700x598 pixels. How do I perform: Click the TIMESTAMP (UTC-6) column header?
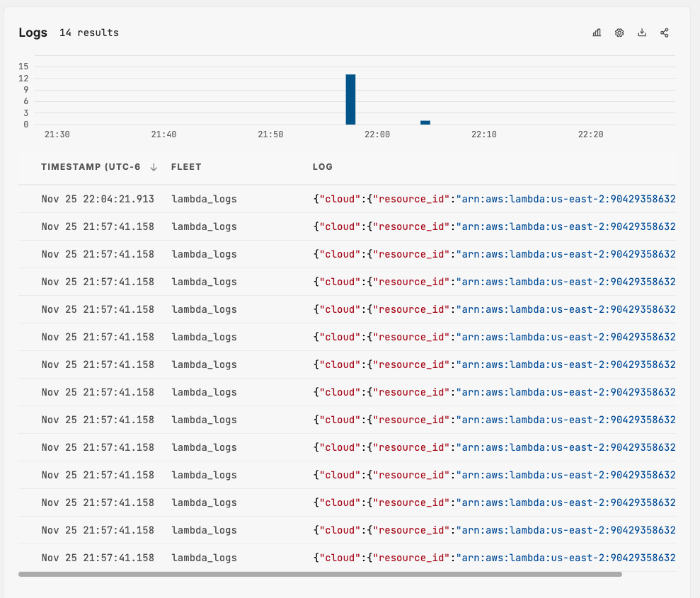click(x=91, y=168)
